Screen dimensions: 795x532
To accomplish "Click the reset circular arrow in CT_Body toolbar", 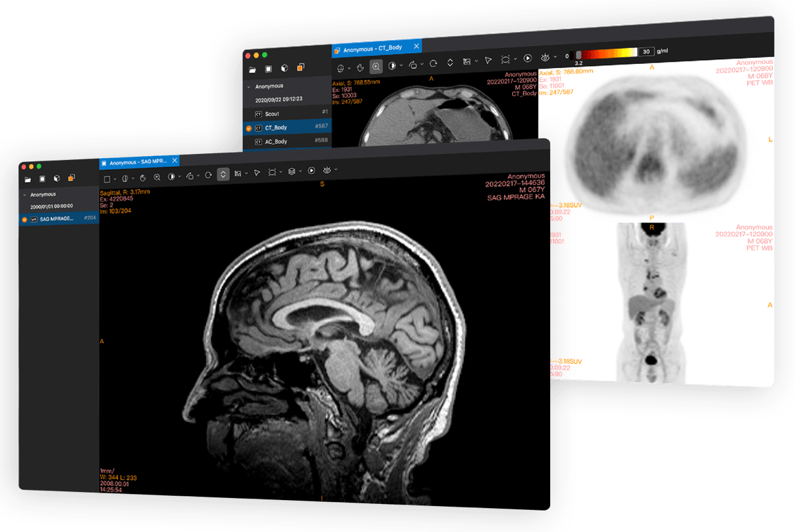I will coord(433,64).
